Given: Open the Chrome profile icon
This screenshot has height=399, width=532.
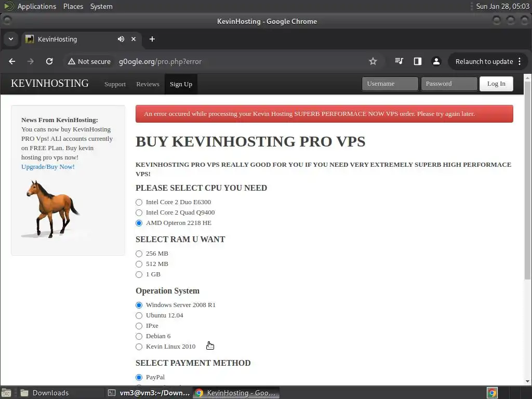Looking at the screenshot, I should [436, 61].
